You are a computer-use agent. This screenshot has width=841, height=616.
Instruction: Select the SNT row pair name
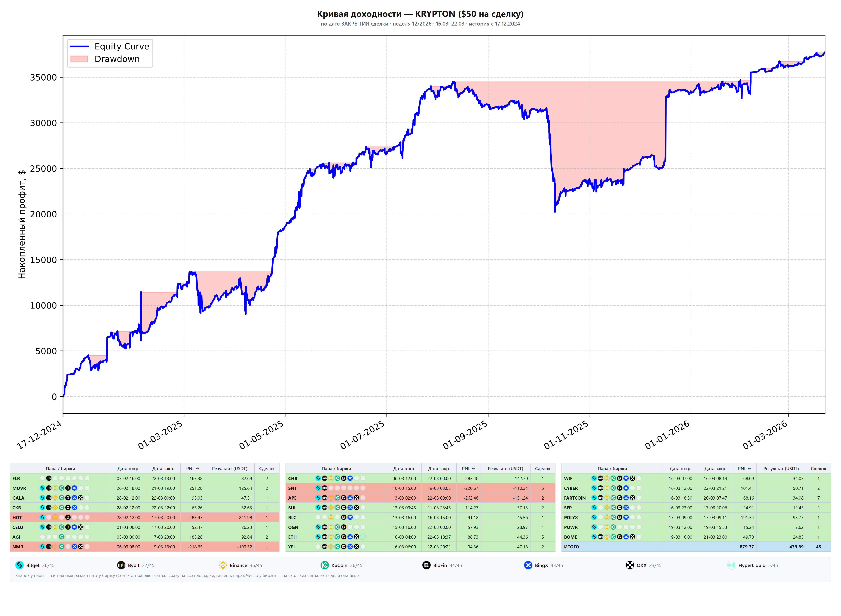[x=293, y=488]
